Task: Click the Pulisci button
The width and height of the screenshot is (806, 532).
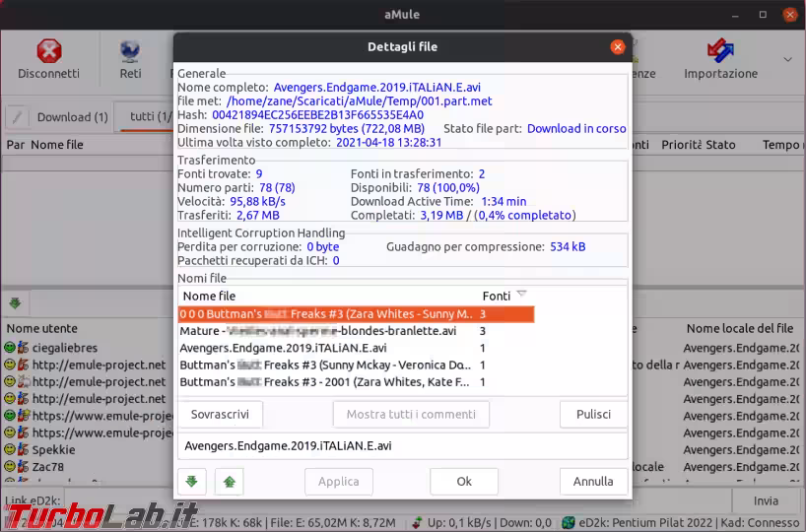Action: [594, 415]
